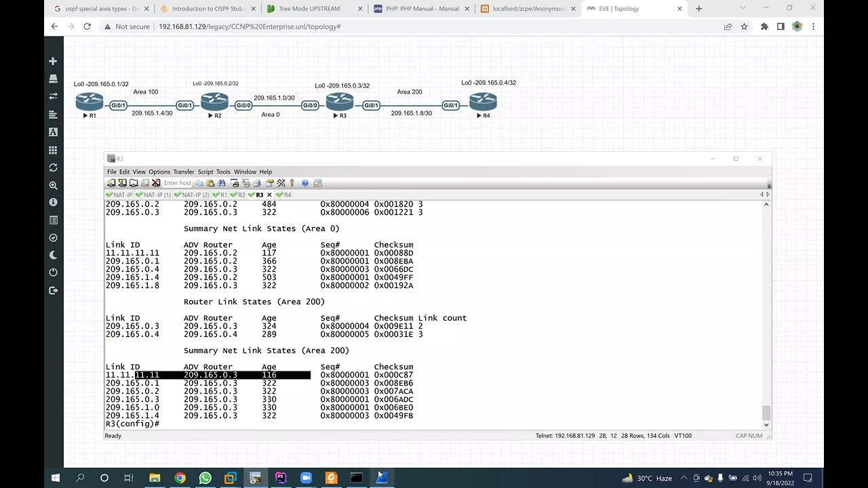Select router R3 node in topology
This screenshot has height=488, width=868.
tap(340, 102)
